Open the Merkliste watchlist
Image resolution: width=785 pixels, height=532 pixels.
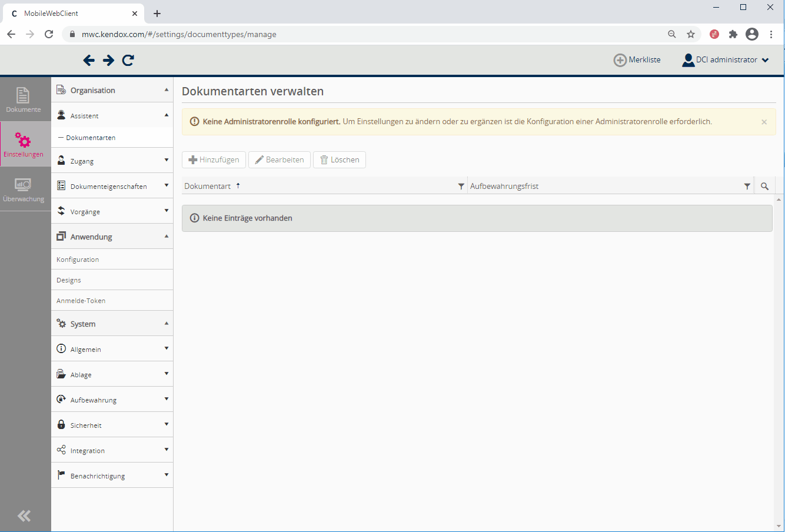(637, 60)
